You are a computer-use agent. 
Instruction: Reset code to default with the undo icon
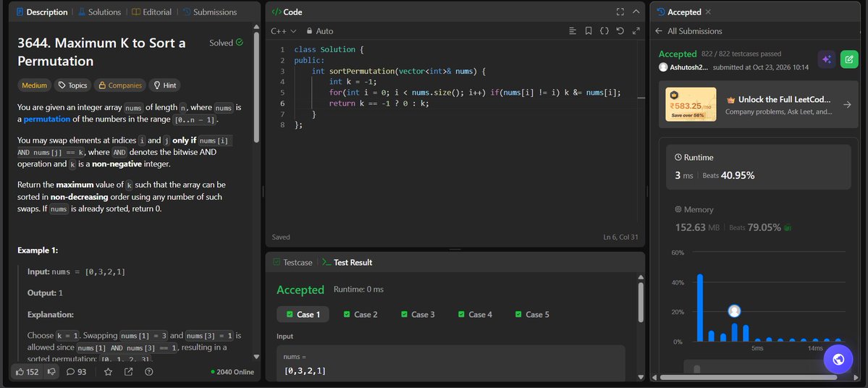point(620,31)
